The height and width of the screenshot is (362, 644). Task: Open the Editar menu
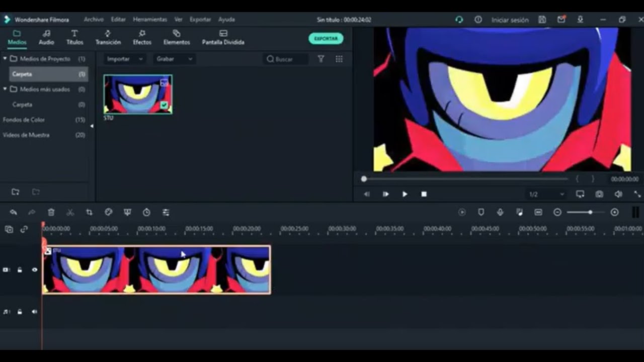(118, 20)
